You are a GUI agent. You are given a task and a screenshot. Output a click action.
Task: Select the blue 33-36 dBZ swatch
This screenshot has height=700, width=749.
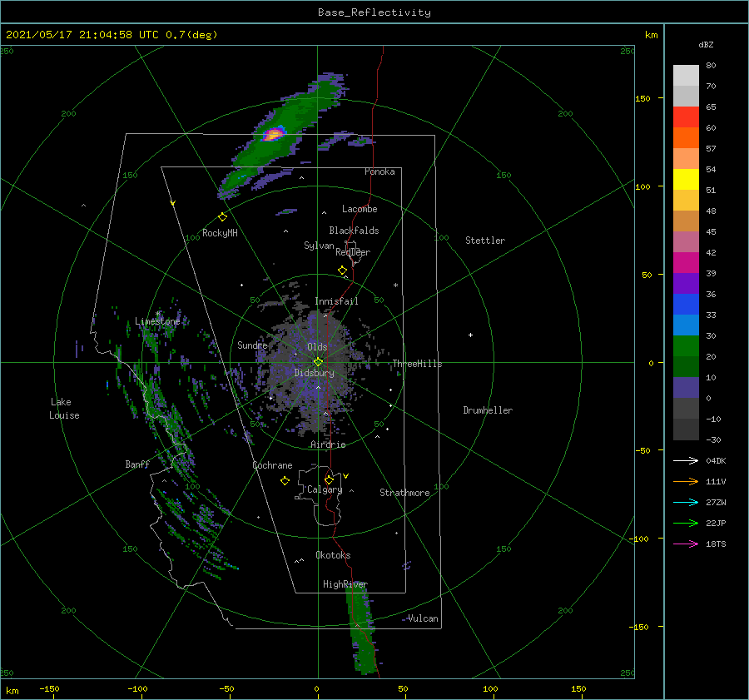tap(686, 305)
